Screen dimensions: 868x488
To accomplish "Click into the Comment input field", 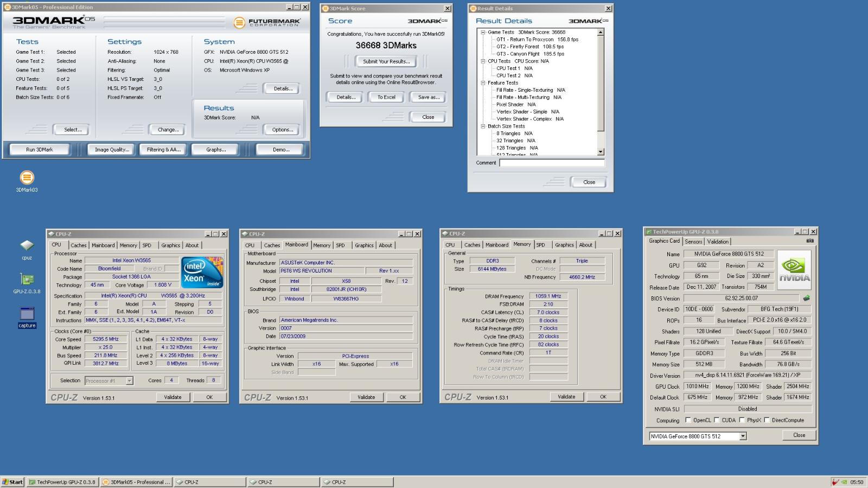I will [552, 163].
